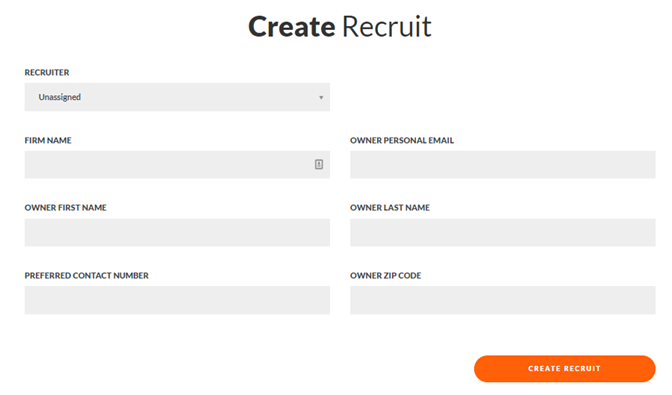Image resolution: width=672 pixels, height=395 pixels.
Task: Click the autofill icon in Firm Name field
Action: 318,164
